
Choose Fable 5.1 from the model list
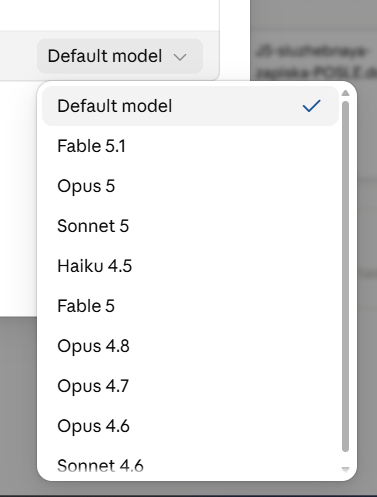tap(190, 146)
